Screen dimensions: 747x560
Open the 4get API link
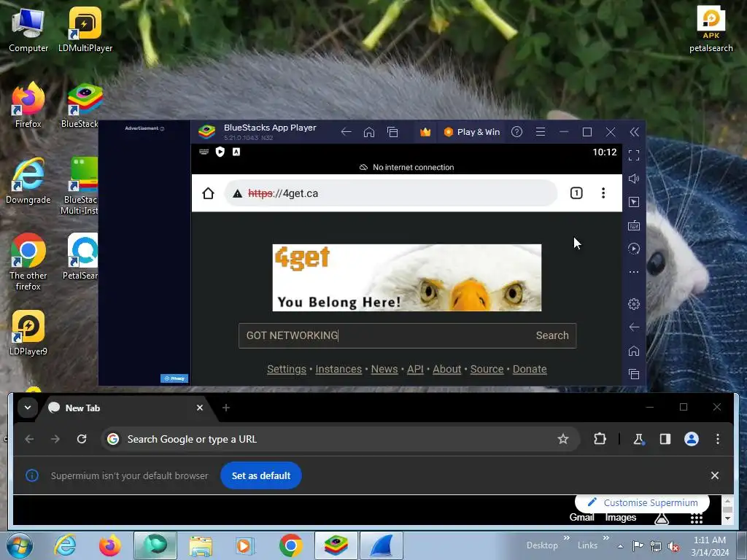pyautogui.click(x=415, y=369)
